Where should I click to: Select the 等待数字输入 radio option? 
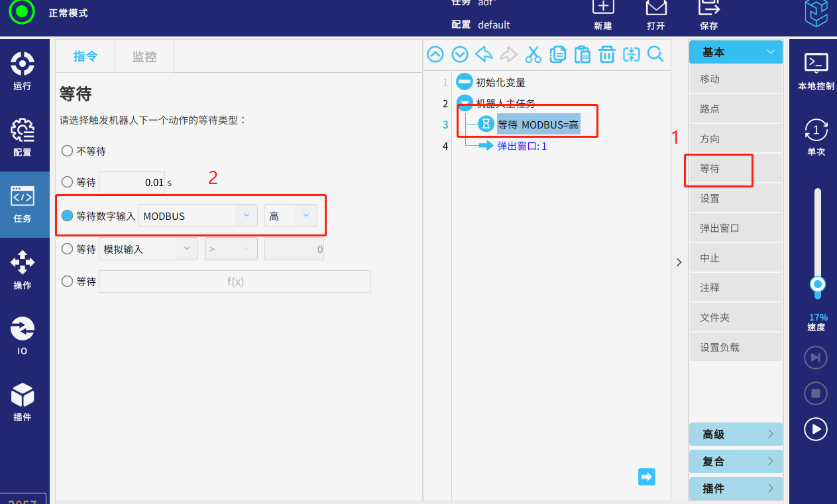67,216
